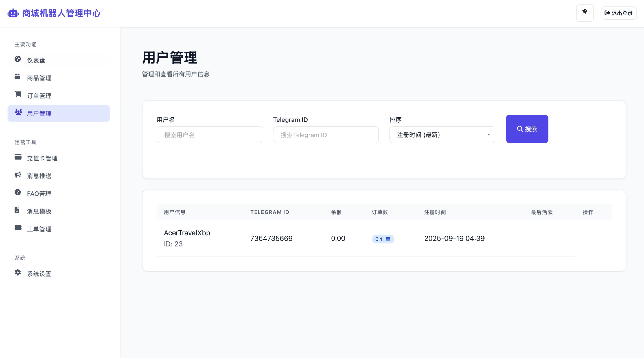Click the users icon for 用户管理
Screen dimensions: 644x358
(18, 113)
